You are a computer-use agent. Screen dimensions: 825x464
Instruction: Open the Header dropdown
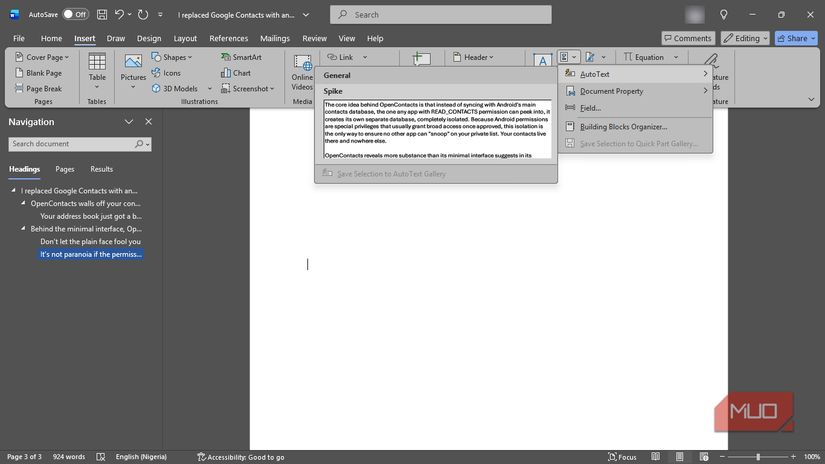coord(473,57)
